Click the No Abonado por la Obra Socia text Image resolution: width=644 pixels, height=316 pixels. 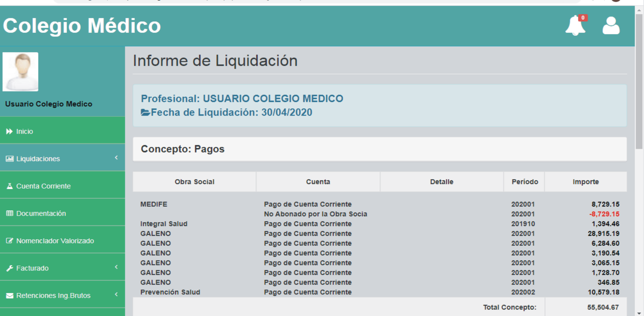point(315,214)
